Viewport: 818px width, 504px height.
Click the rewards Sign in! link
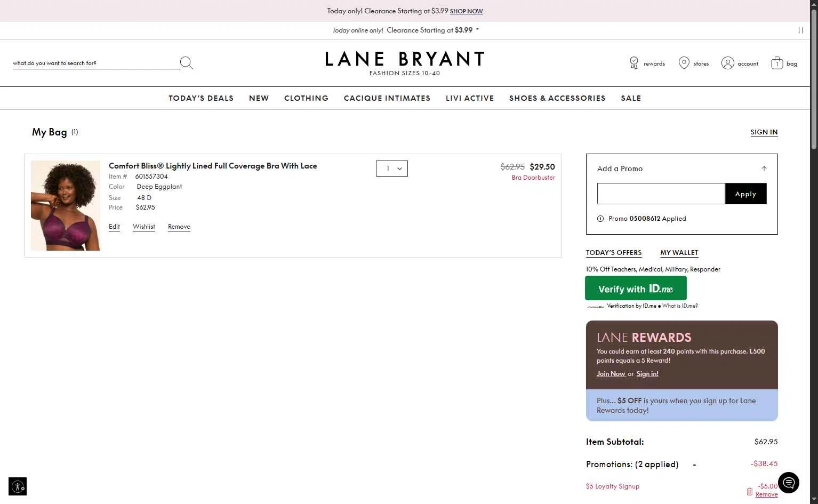[647, 374]
